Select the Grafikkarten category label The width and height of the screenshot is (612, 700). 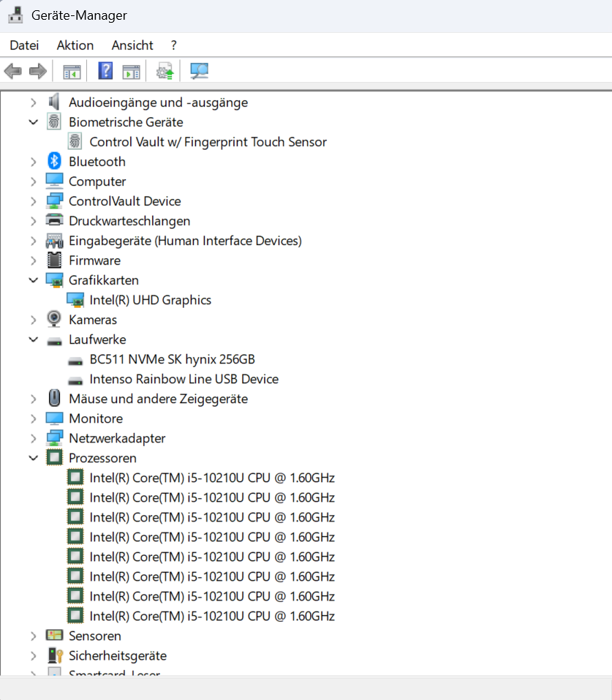coord(104,280)
